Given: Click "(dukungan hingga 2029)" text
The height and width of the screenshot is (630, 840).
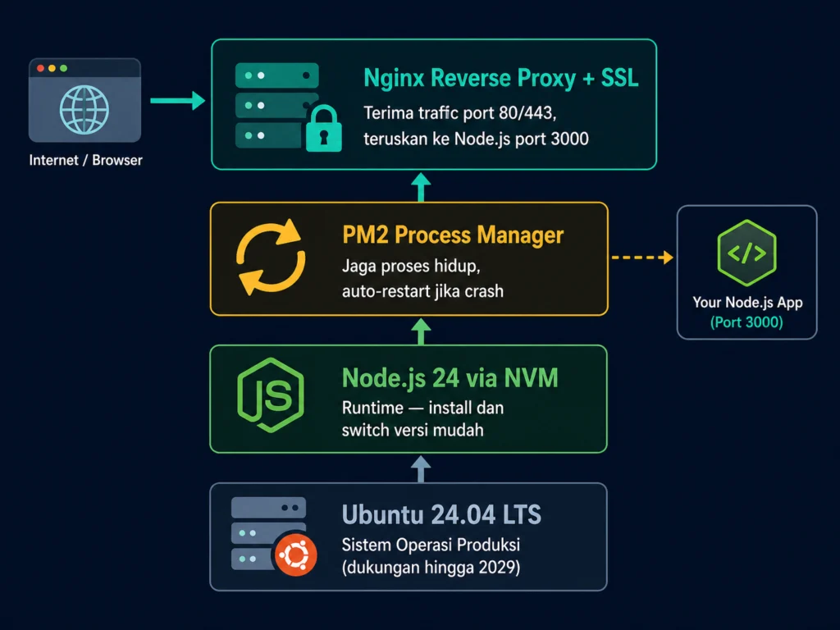Looking at the screenshot, I should [x=431, y=568].
